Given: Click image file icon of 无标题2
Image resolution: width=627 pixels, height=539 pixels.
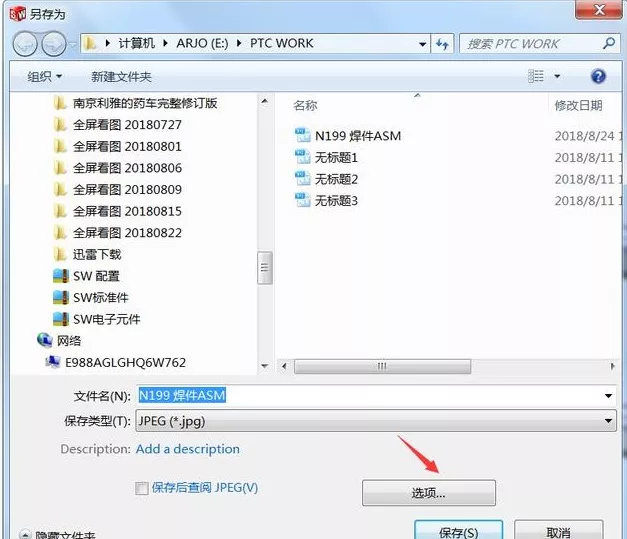Looking at the screenshot, I should click(x=303, y=178).
